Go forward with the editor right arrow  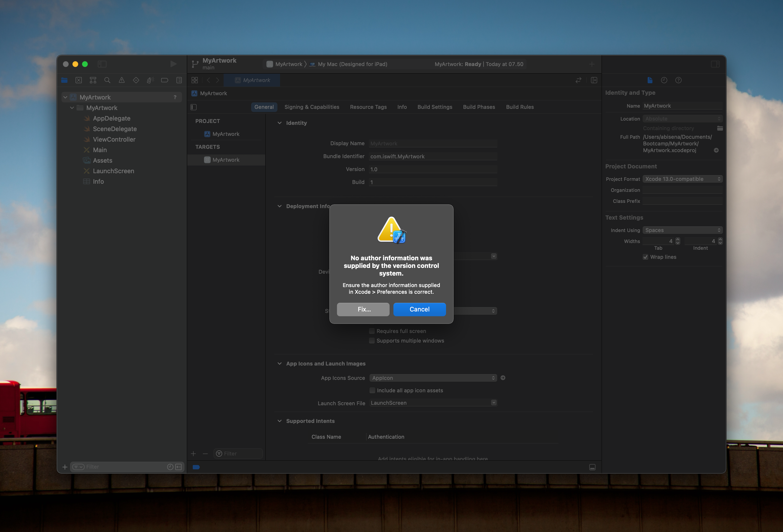tap(218, 80)
